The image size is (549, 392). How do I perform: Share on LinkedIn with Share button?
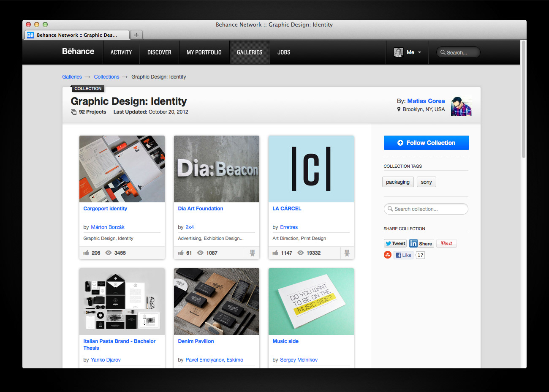coord(421,243)
